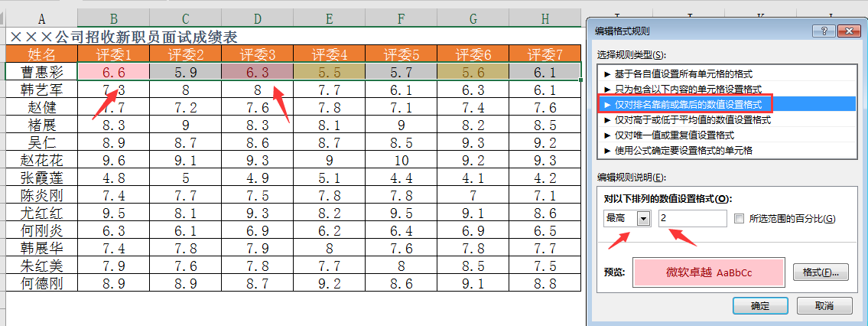
Task: Click 曹惠彩's 评委4 score 5.5
Action: coord(330,71)
